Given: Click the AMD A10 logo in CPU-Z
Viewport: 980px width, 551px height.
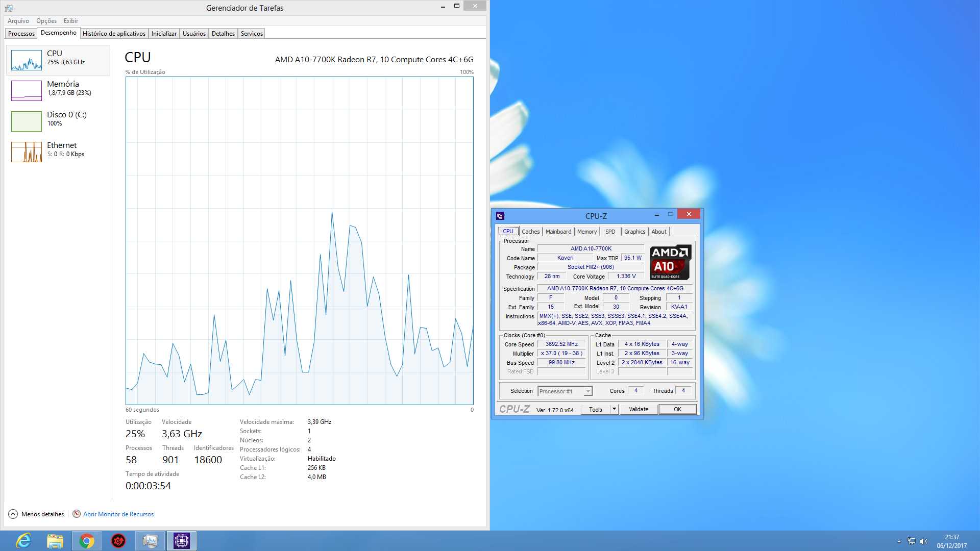Looking at the screenshot, I should pyautogui.click(x=670, y=262).
